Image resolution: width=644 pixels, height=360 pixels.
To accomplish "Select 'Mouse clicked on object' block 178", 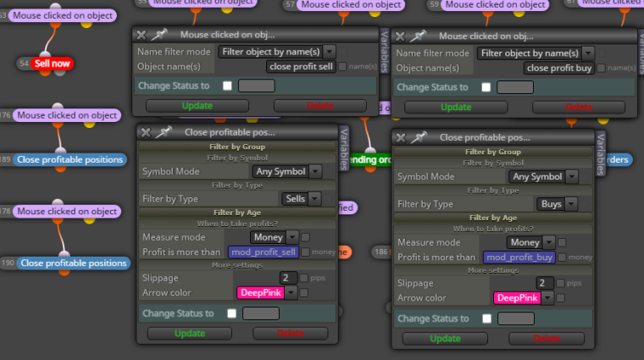I will [67, 212].
